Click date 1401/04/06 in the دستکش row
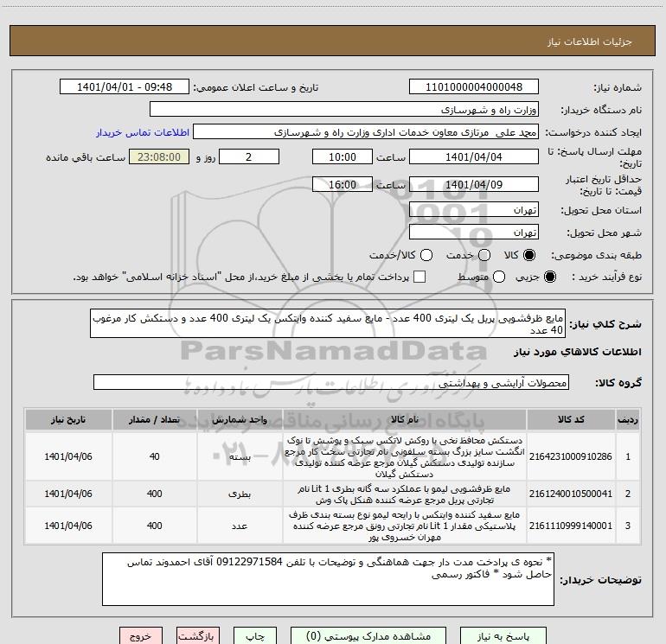666x644 pixels. (68, 456)
